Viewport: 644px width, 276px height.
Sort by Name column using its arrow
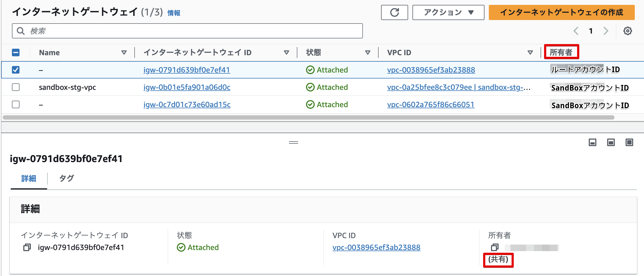pyautogui.click(x=124, y=52)
